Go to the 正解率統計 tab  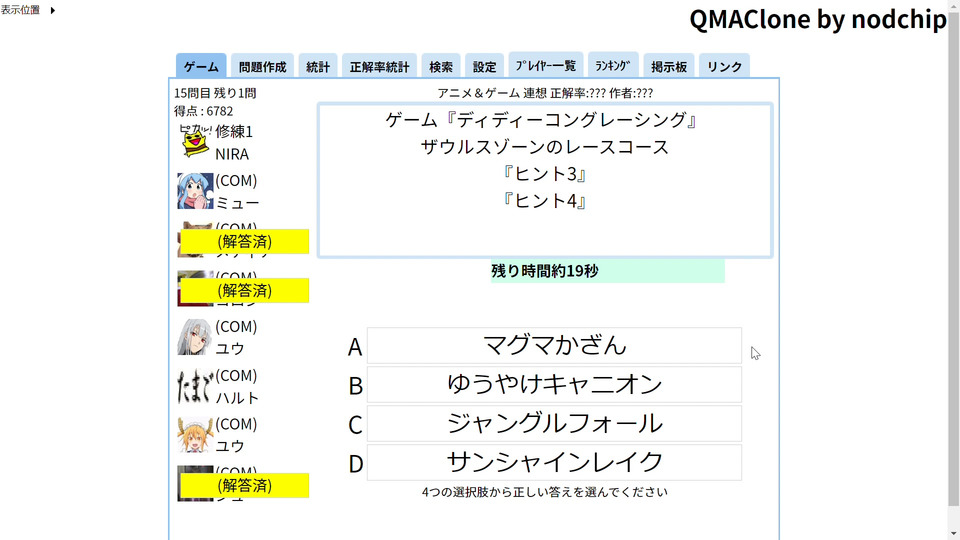[379, 66]
